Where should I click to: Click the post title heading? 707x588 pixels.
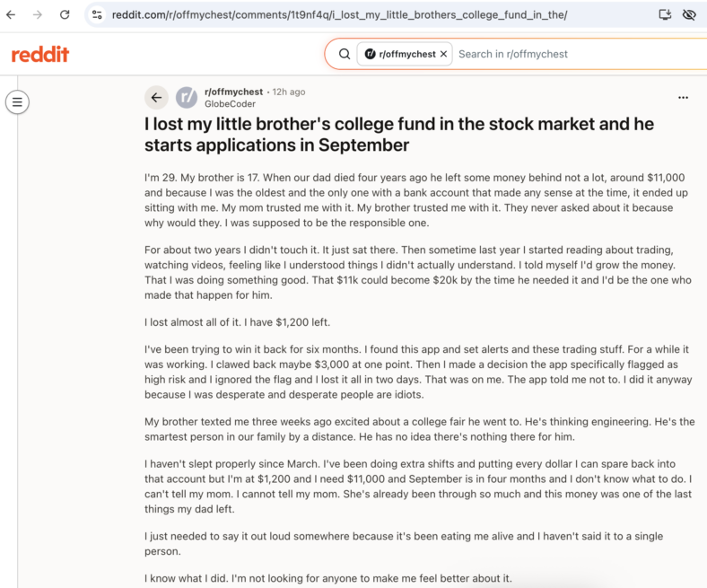tap(399, 135)
